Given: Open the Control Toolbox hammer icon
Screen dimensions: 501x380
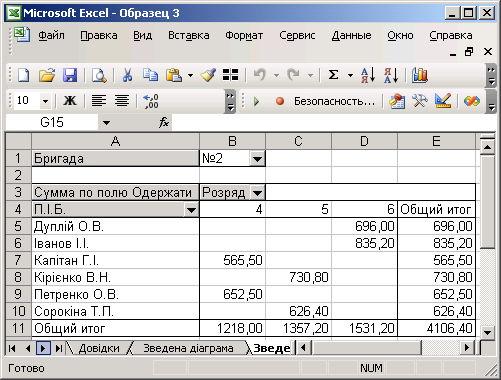Looking at the screenshot, I should pyautogui.click(x=420, y=100).
